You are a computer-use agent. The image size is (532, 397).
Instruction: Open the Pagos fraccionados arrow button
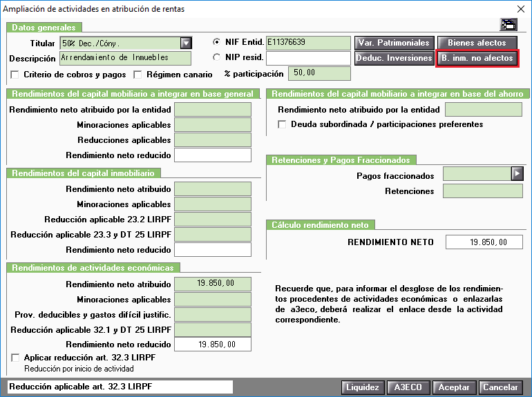pyautogui.click(x=517, y=173)
